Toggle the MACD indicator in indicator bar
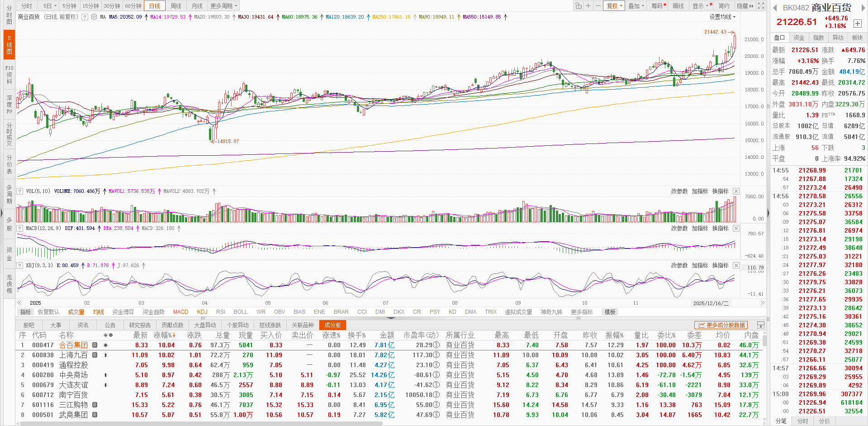The height and width of the screenshot is (426, 868). point(180,312)
